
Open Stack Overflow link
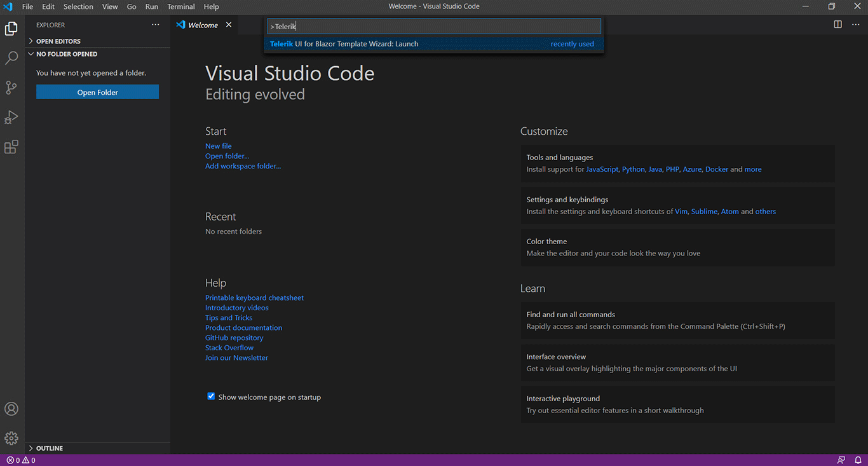point(229,348)
